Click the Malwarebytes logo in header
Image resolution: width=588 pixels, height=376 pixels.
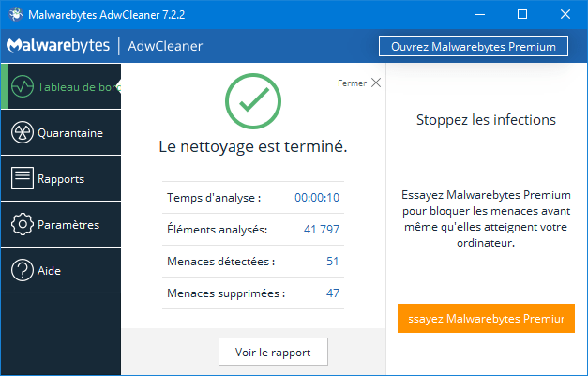58,46
